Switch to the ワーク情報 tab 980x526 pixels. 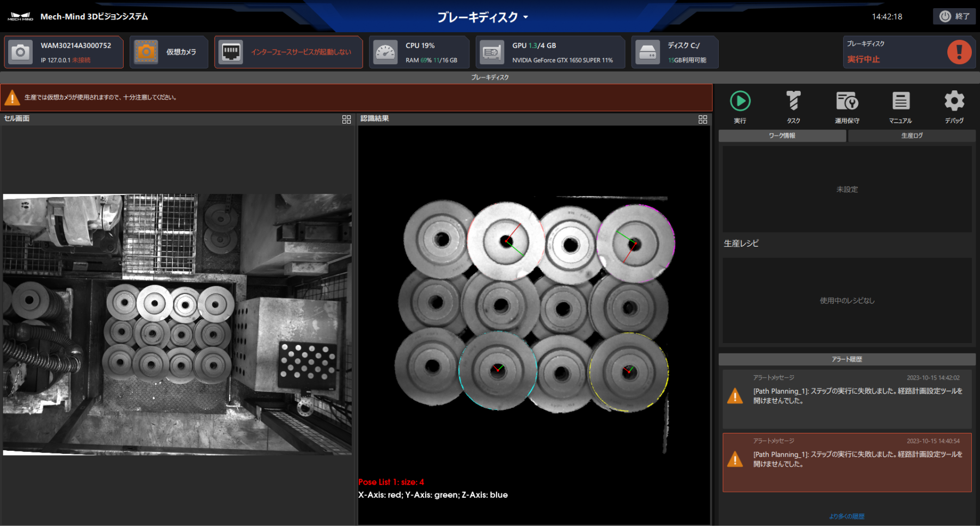tap(782, 136)
